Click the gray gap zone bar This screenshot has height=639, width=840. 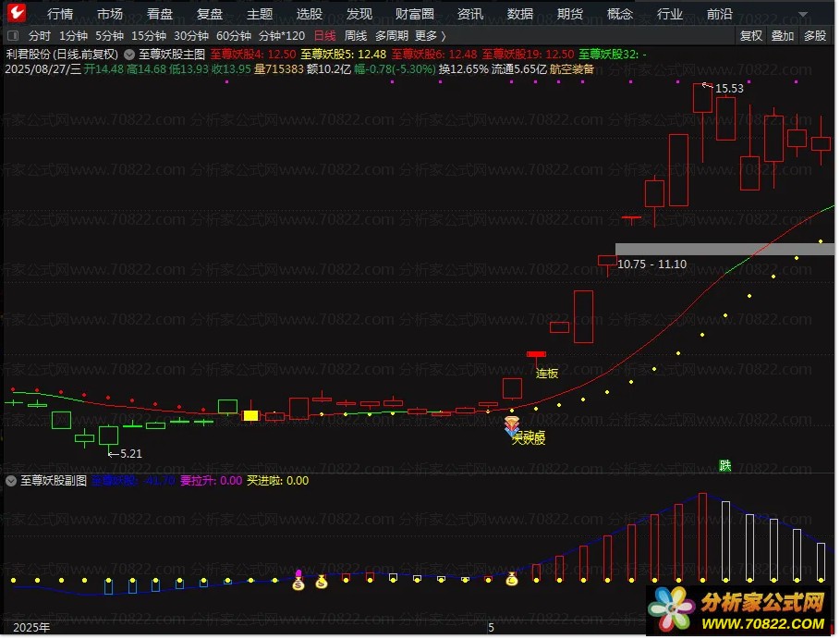(724, 250)
